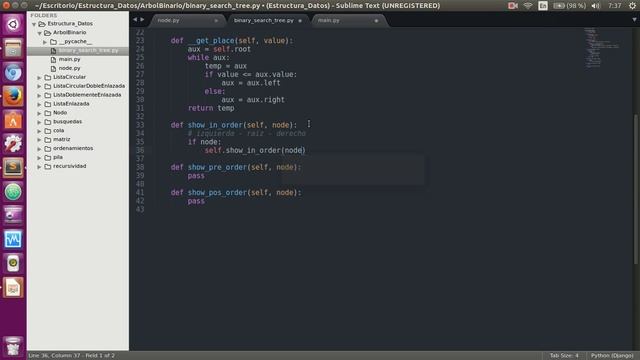The image size is (640, 360).
Task: Open Ubuntu Software Center dock icon
Action: click(13, 120)
